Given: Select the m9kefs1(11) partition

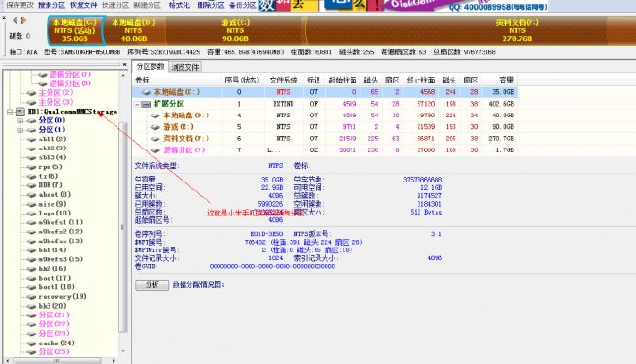Looking at the screenshot, I should [x=60, y=222].
